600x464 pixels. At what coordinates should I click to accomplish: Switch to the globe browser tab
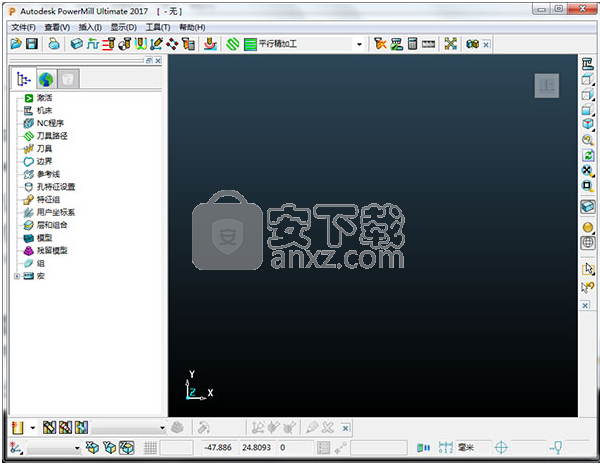[46, 79]
